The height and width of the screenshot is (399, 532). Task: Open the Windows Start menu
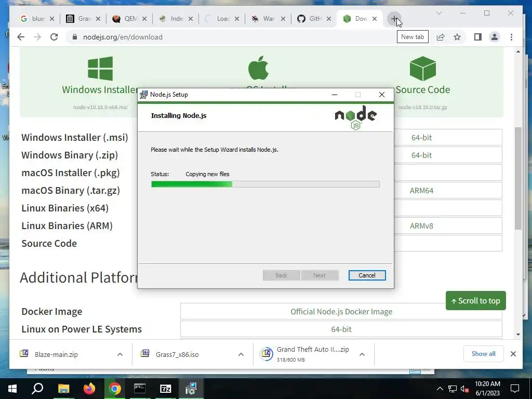point(12,389)
